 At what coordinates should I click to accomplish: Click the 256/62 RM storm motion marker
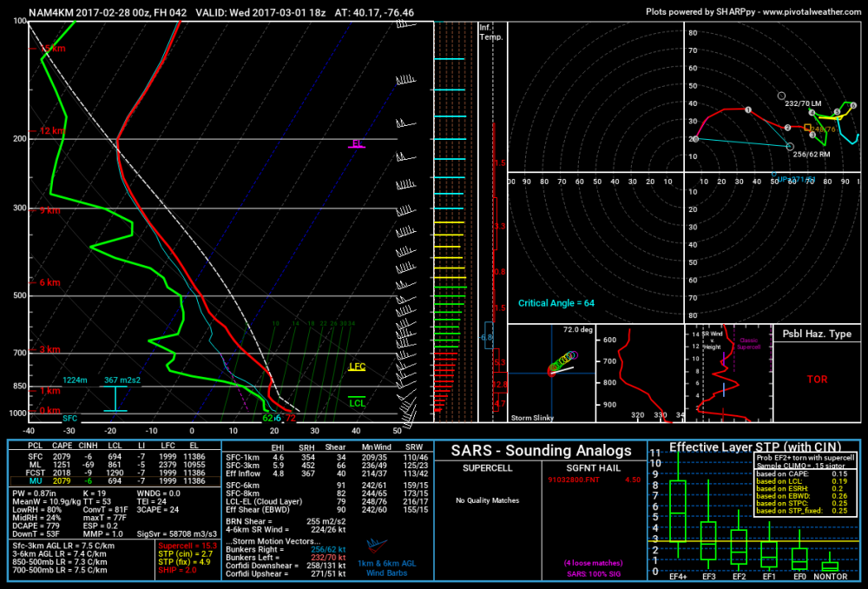790,147
